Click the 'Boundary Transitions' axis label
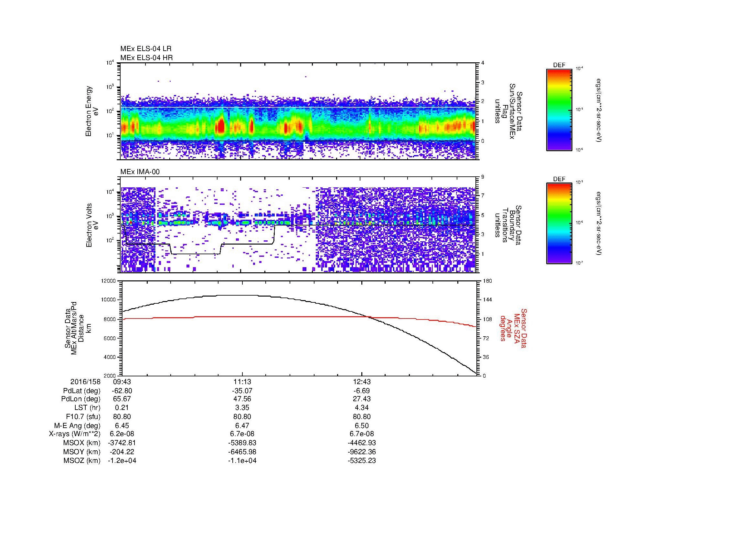This screenshot has width=756, height=534. coord(509,225)
